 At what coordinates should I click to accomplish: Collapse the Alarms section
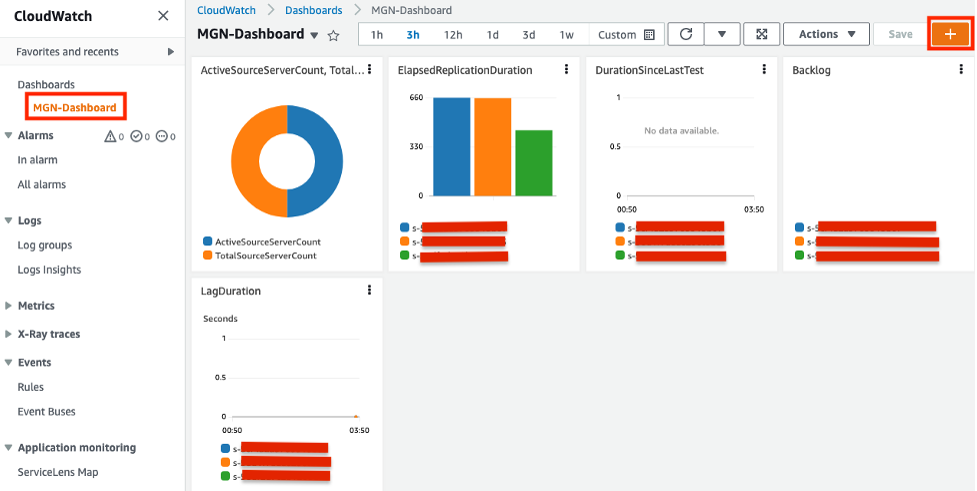[9, 135]
